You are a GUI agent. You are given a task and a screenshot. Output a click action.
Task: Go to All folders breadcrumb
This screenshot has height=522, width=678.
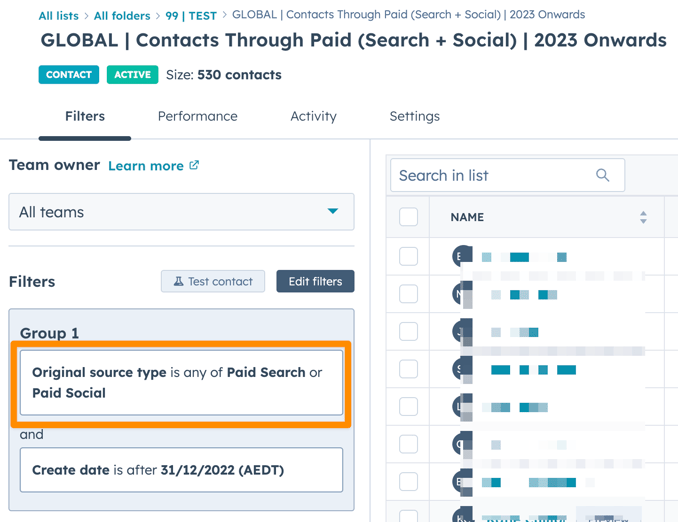[x=122, y=16]
